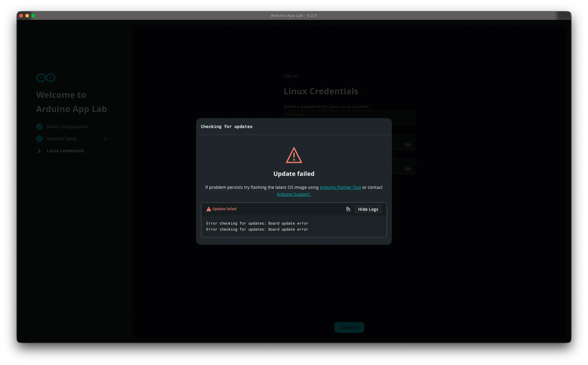The height and width of the screenshot is (365, 588).
Task: Hide the update logs
Action: [368, 209]
